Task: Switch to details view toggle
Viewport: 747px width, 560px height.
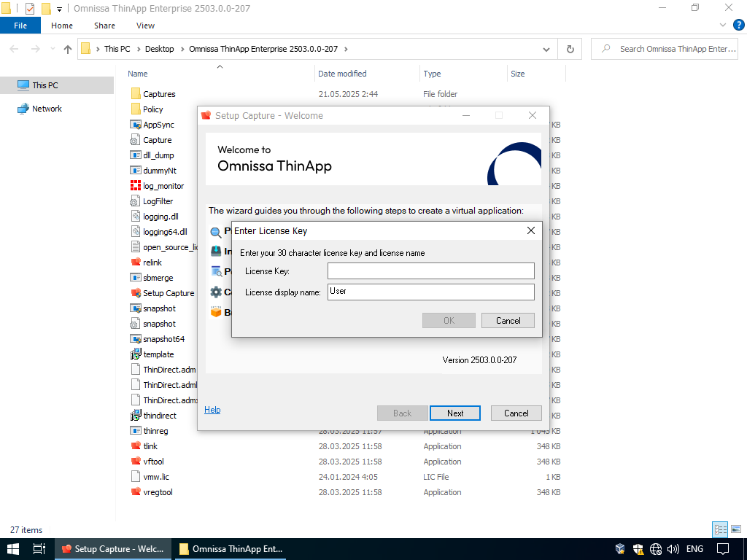Action: (721, 529)
